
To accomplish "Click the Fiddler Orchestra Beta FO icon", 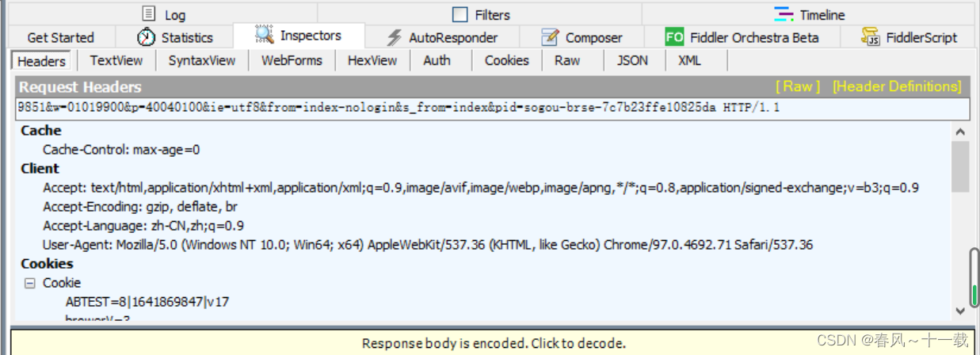I will click(x=674, y=36).
